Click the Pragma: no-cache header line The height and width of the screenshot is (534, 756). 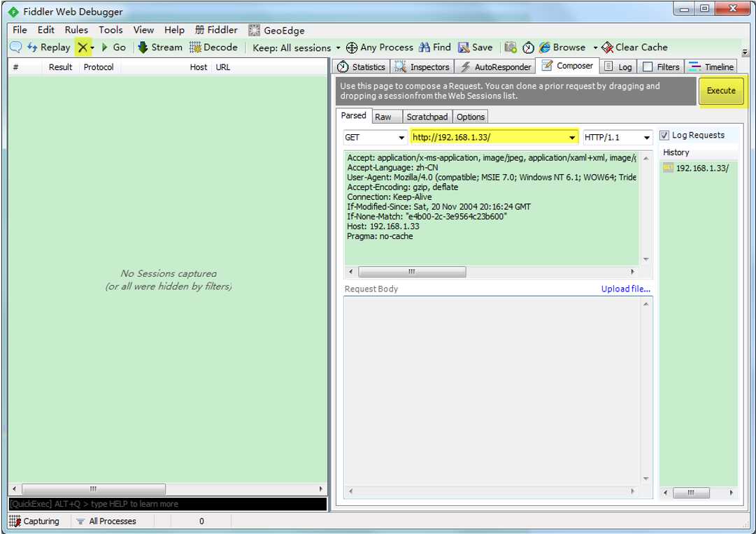(380, 236)
